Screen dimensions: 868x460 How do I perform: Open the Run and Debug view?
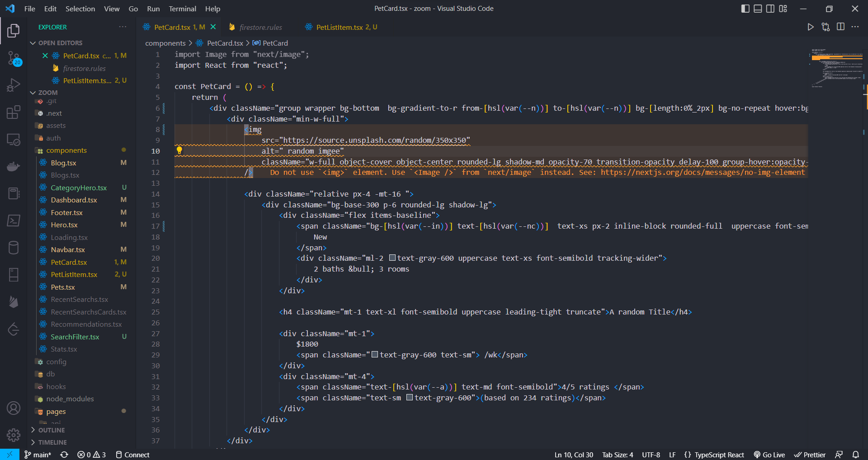(x=14, y=85)
